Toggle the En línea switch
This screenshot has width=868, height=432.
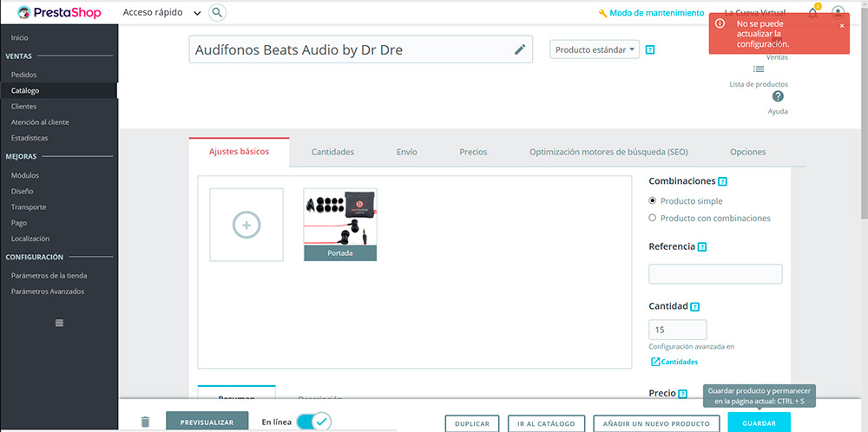point(313,422)
